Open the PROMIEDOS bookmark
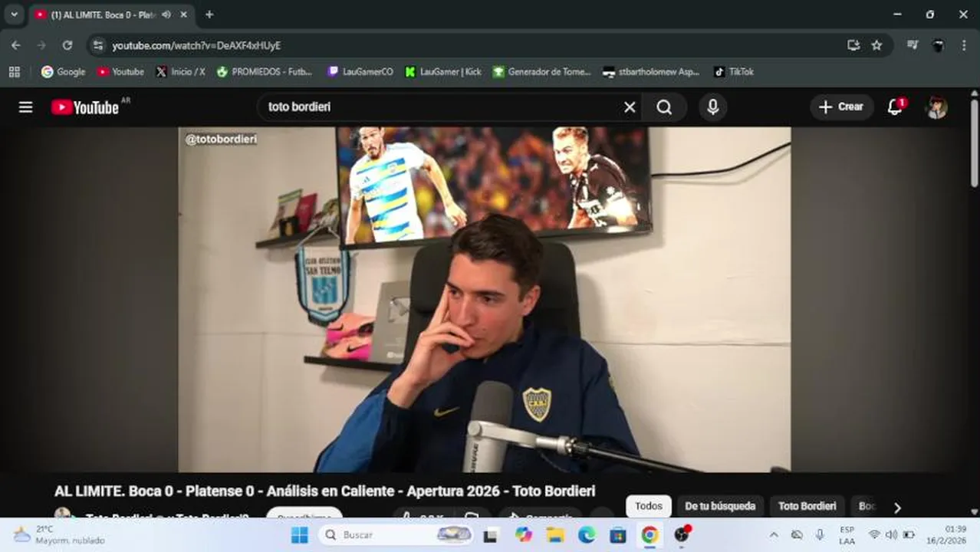980x552 pixels. (265, 71)
